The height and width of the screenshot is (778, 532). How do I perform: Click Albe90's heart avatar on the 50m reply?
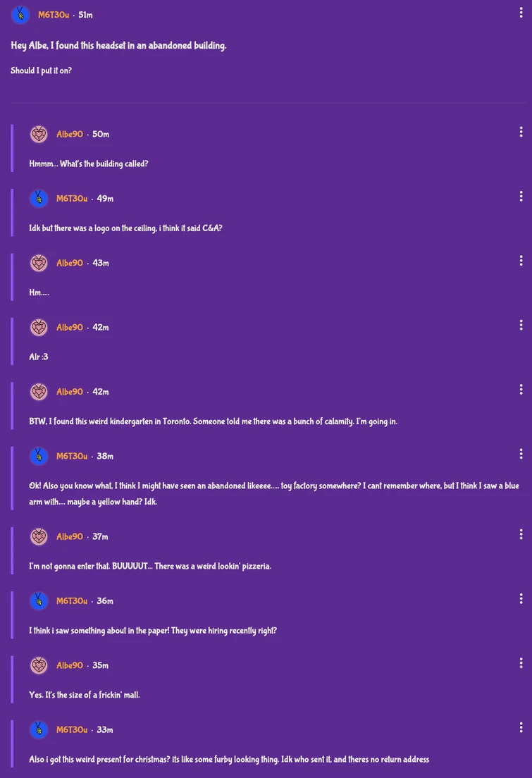[39, 134]
